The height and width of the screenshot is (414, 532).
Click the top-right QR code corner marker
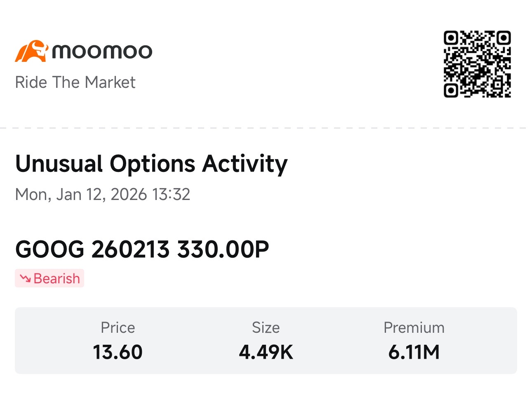504,38
